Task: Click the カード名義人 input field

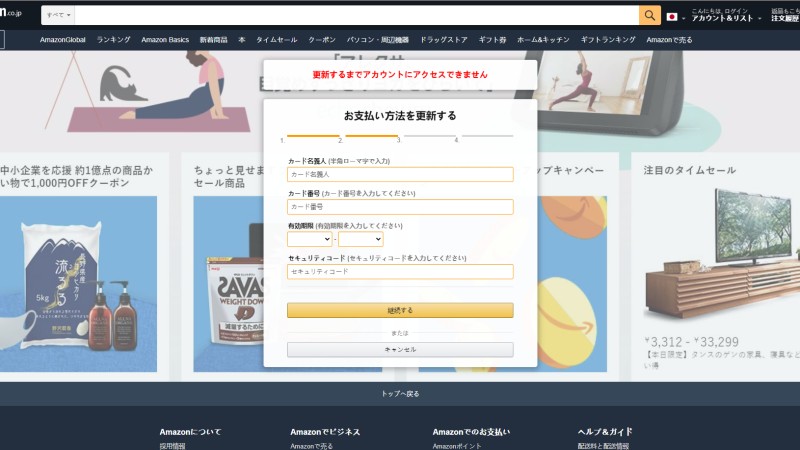Action: 400,174
